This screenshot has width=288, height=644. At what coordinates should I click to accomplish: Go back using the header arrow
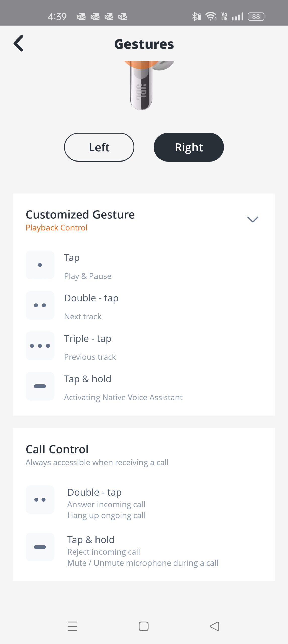pyautogui.click(x=19, y=44)
